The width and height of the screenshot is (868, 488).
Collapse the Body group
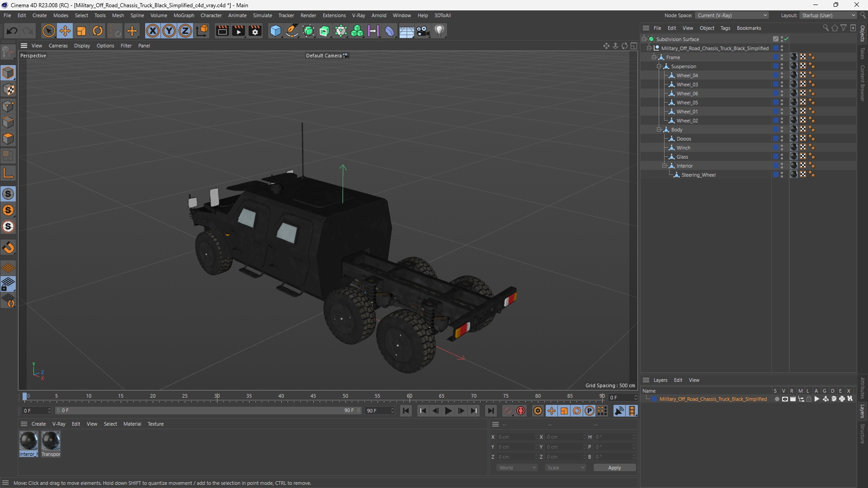click(x=659, y=130)
